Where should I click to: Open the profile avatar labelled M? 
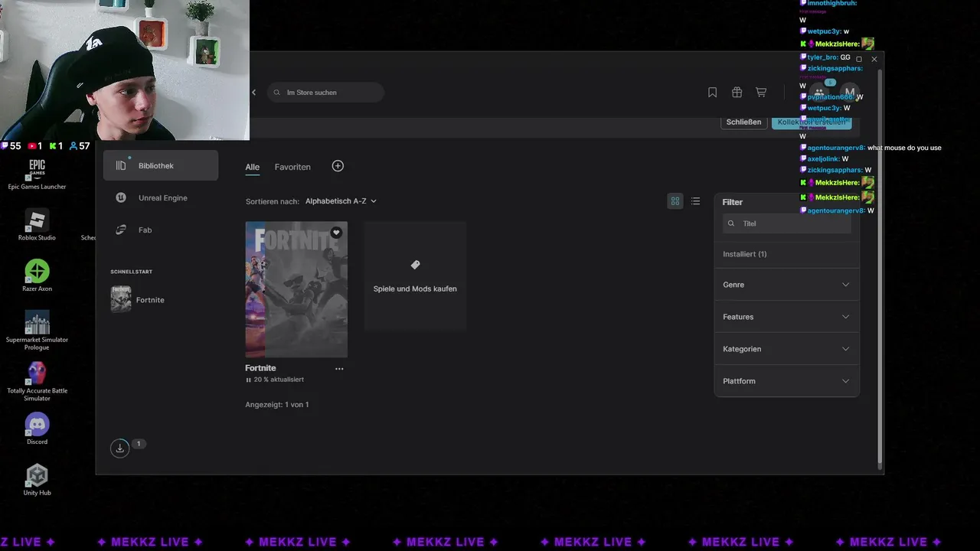point(849,93)
